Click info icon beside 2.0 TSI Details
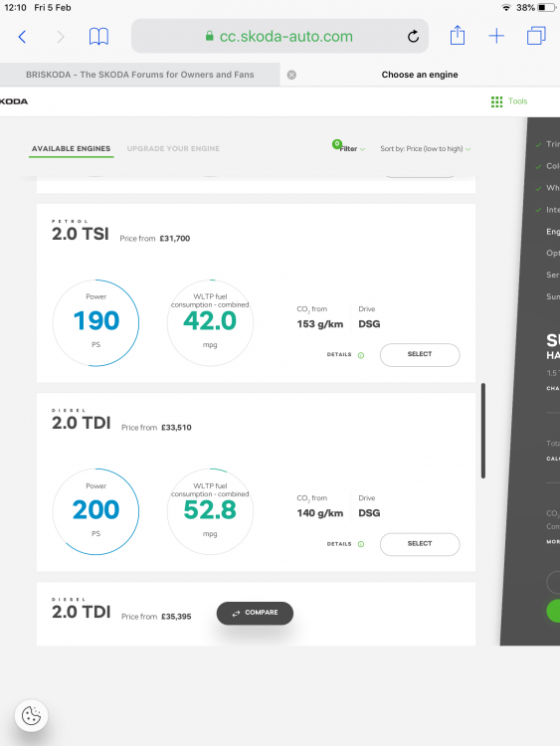The height and width of the screenshot is (746, 560). coord(361,355)
